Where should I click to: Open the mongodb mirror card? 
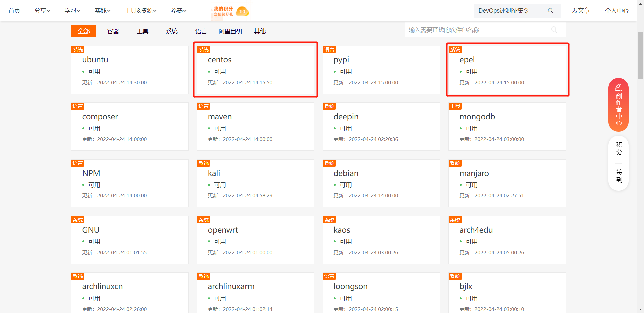click(507, 127)
